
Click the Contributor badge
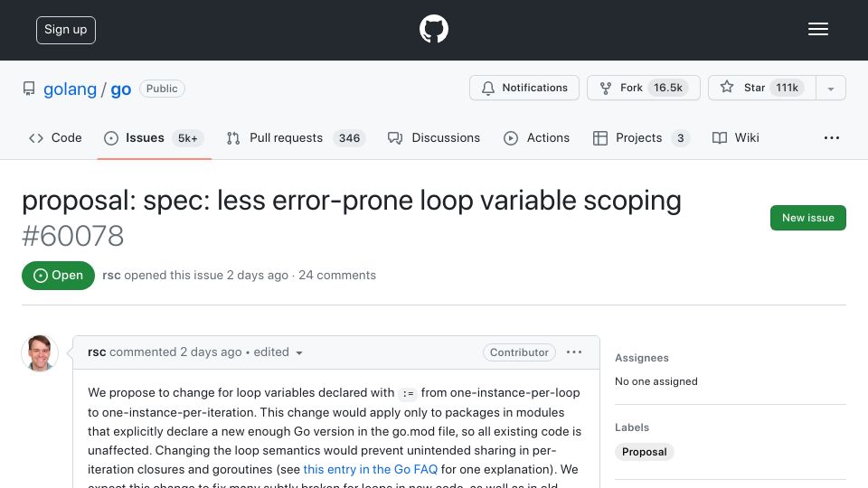pos(519,352)
